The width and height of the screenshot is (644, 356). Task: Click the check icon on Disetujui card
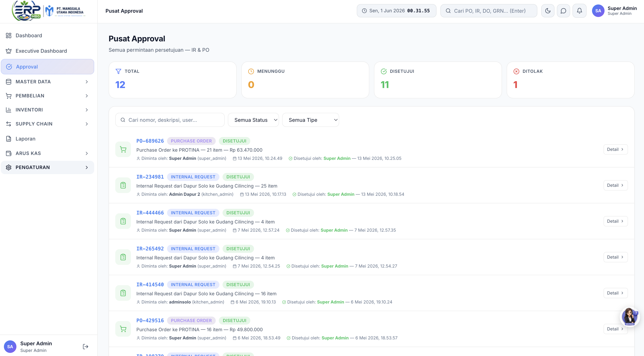(x=384, y=71)
